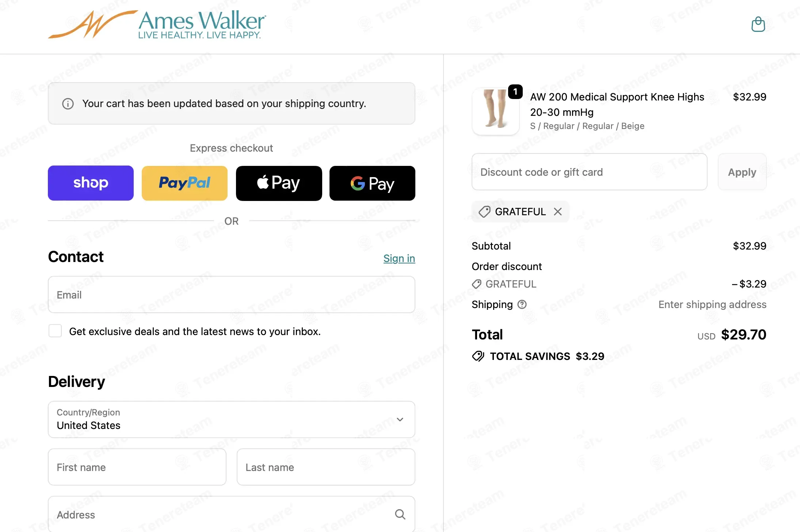The height and width of the screenshot is (532, 800).
Task: Click the Total Savings tag icon
Action: click(x=478, y=356)
